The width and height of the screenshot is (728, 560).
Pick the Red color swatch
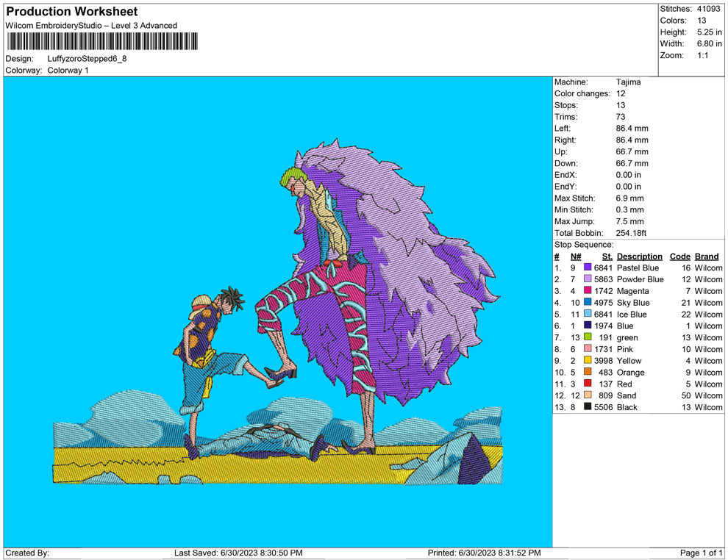588,384
